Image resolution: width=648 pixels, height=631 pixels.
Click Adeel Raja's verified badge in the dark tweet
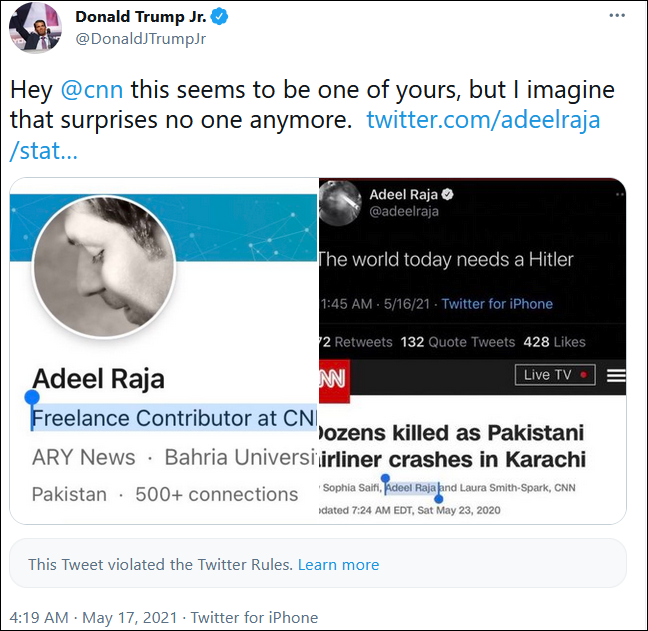click(450, 194)
